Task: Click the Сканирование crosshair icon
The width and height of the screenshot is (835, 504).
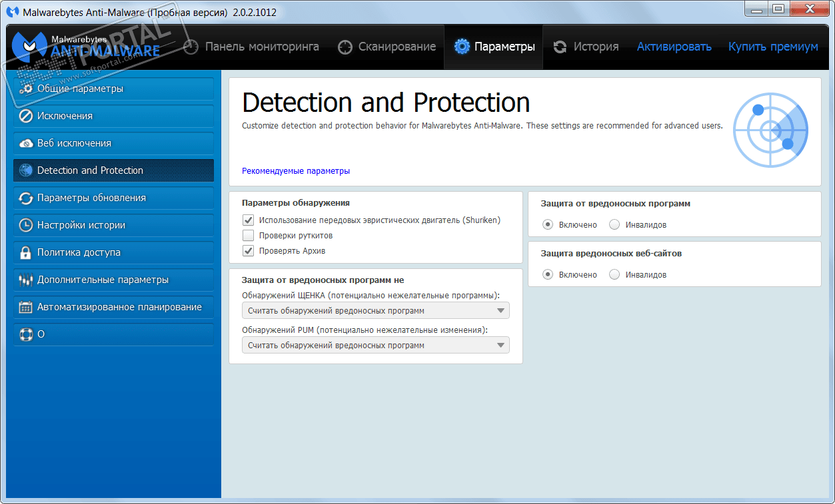Action: coord(345,47)
